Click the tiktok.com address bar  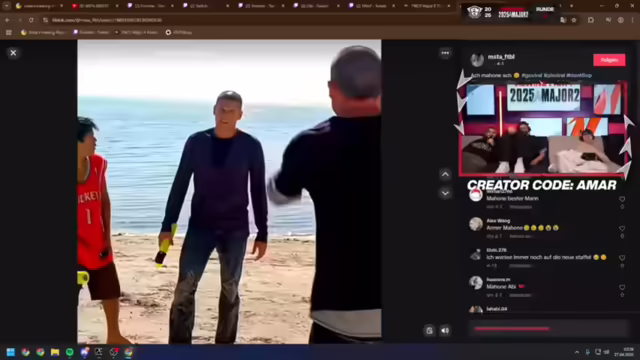pos(302,20)
